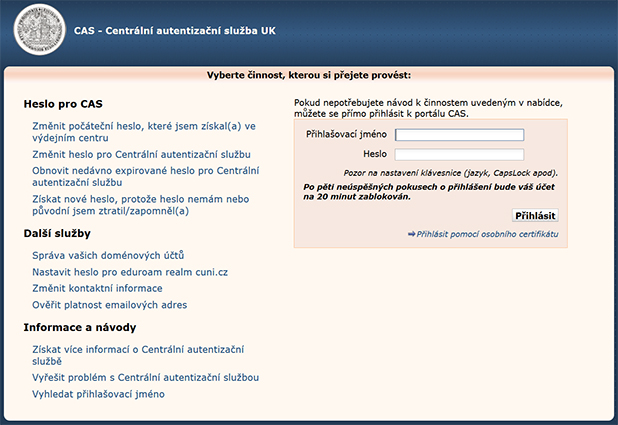The image size is (618, 425).
Task: Open Ověřit platnost emailových adres link
Action: click(110, 305)
